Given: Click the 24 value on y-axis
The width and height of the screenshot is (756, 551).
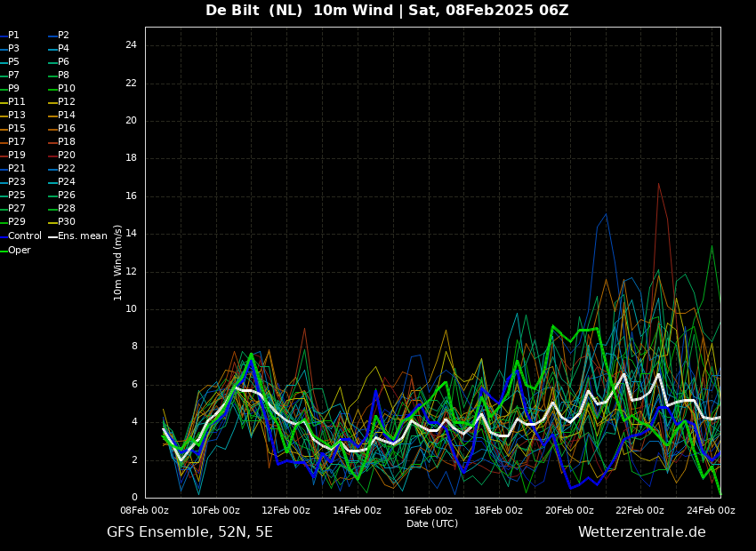Looking at the screenshot, I should coord(131,45).
